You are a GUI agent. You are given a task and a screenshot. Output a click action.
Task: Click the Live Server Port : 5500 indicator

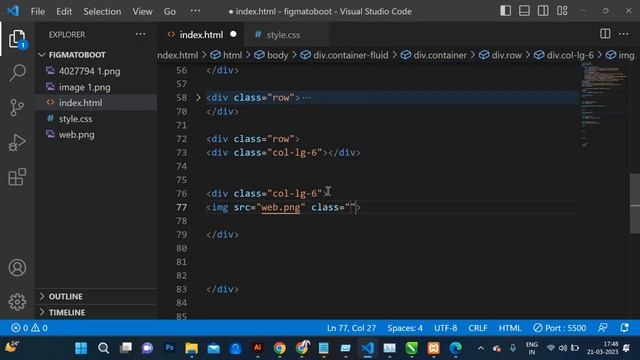[x=560, y=328]
